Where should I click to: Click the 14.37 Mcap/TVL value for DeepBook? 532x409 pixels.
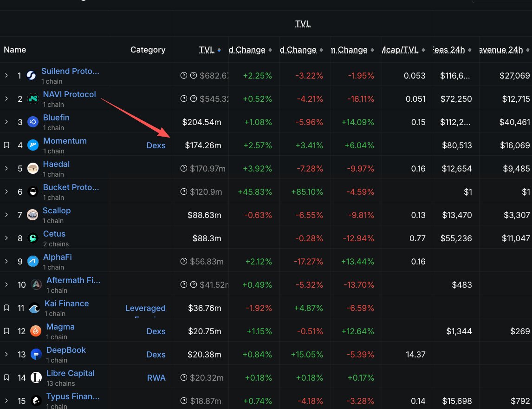(x=415, y=354)
